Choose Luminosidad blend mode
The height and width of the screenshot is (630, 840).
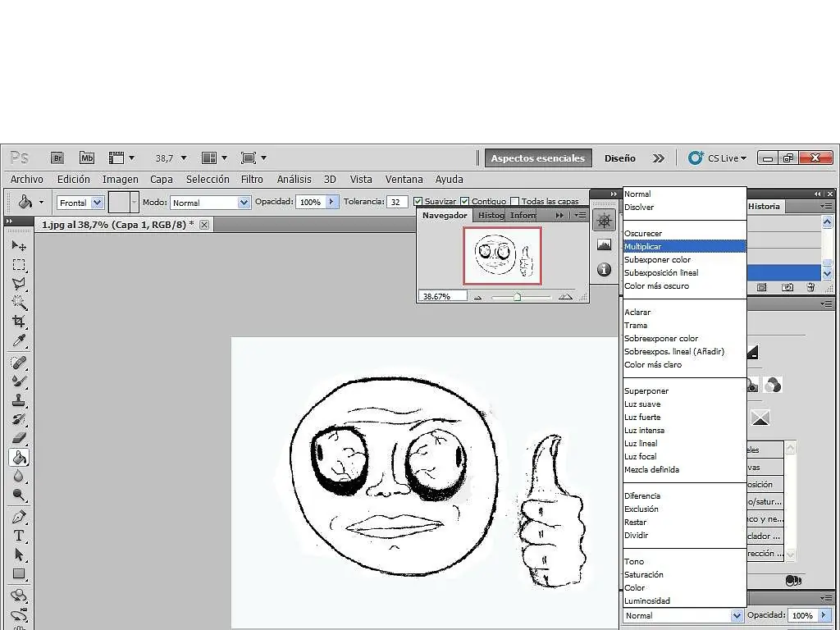click(685, 601)
